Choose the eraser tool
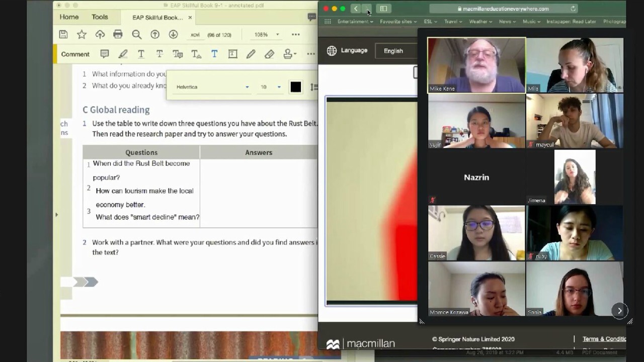The image size is (644, 362). pyautogui.click(x=269, y=54)
